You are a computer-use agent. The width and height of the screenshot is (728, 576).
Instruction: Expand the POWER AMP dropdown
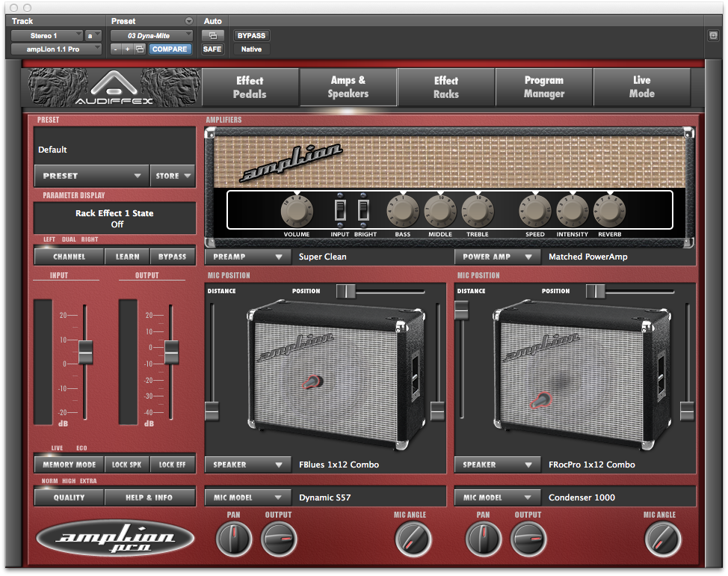[497, 257]
